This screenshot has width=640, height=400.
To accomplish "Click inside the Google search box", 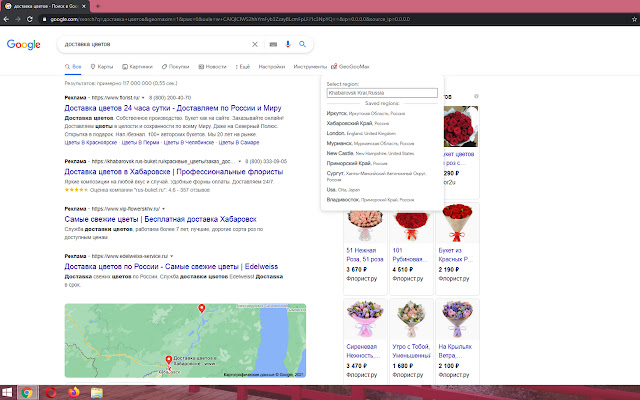I will tap(155, 44).
